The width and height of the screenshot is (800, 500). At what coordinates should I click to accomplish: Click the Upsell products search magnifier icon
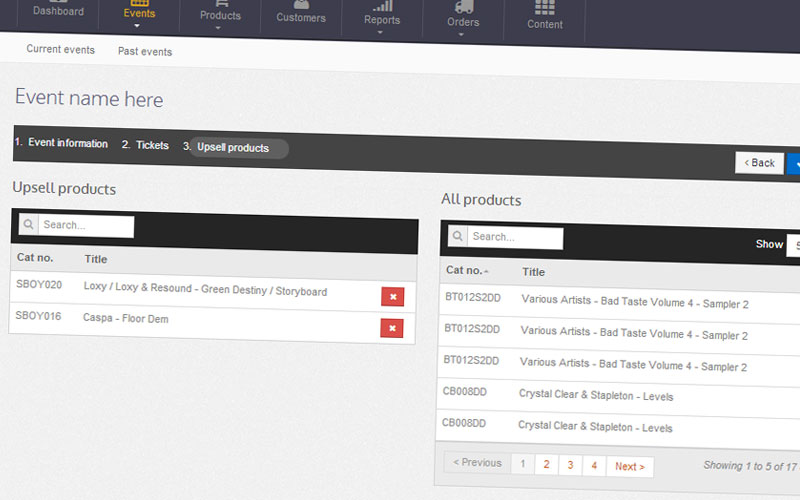[29, 226]
